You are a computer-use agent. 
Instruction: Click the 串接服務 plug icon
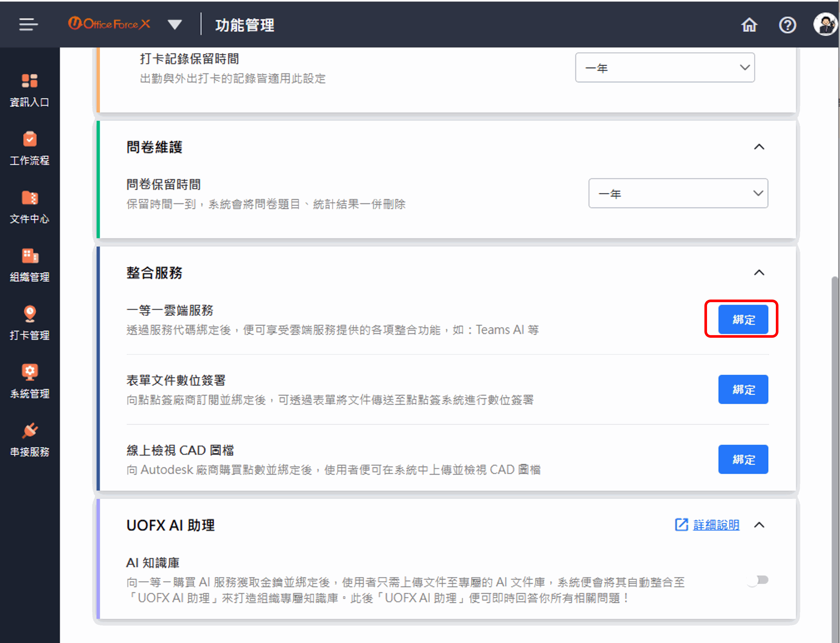pos(29,439)
